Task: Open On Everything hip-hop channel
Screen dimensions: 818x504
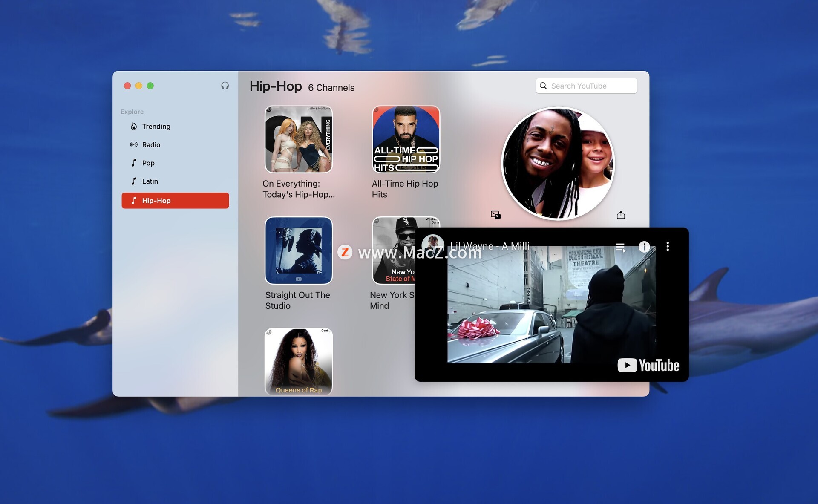Action: pyautogui.click(x=299, y=139)
